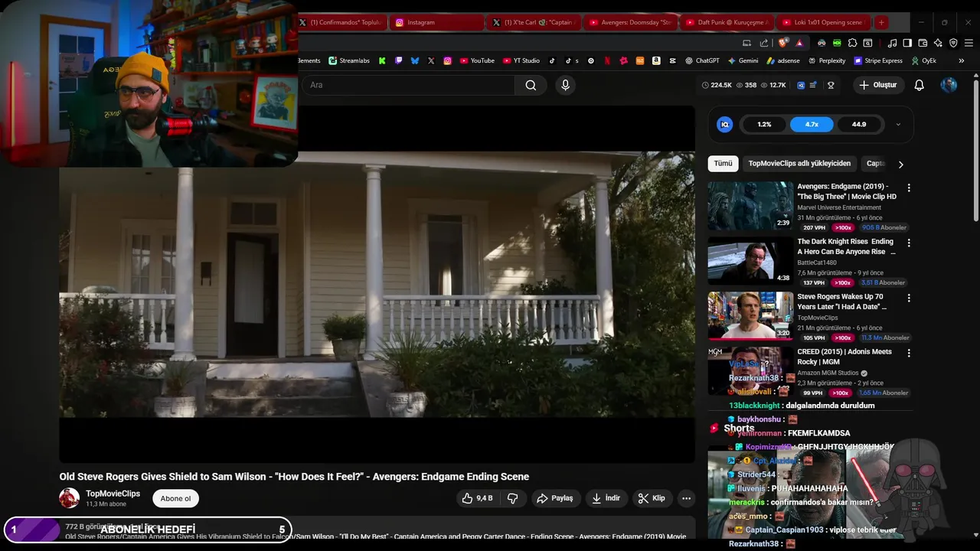980x551 pixels.
Task: Like the video with thumbs up 9,4 B
Action: 477,498
